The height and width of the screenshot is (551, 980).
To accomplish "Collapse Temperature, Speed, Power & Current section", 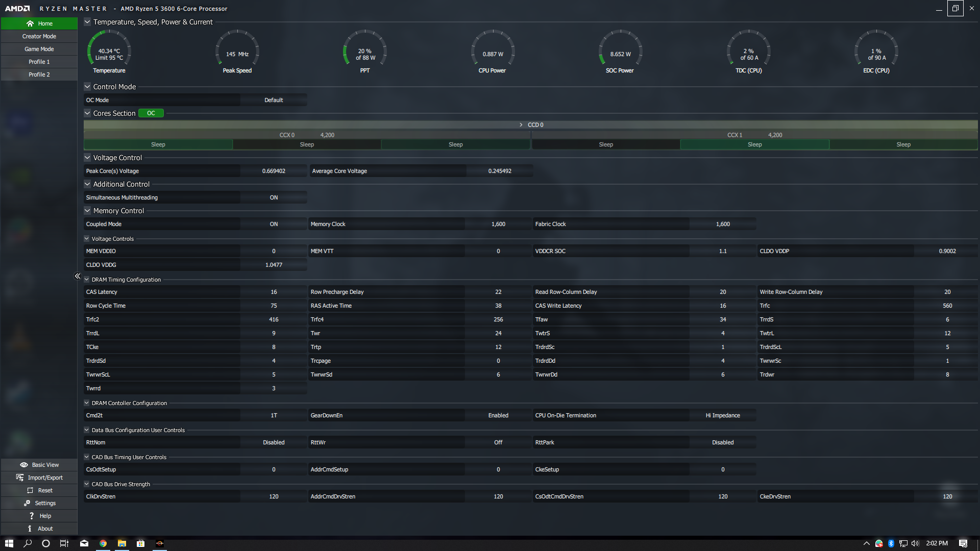I will [x=87, y=22].
